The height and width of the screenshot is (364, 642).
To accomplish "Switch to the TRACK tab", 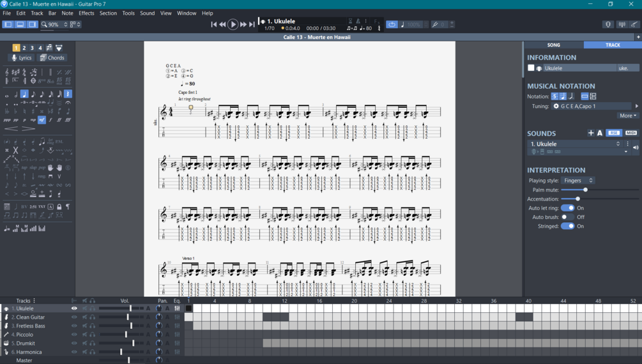I will pyautogui.click(x=613, y=45).
